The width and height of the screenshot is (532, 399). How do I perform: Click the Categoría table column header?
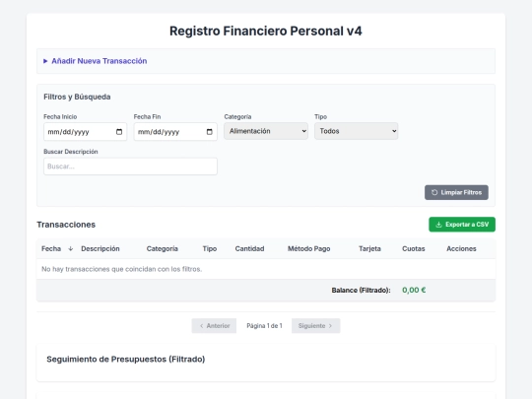click(x=163, y=248)
